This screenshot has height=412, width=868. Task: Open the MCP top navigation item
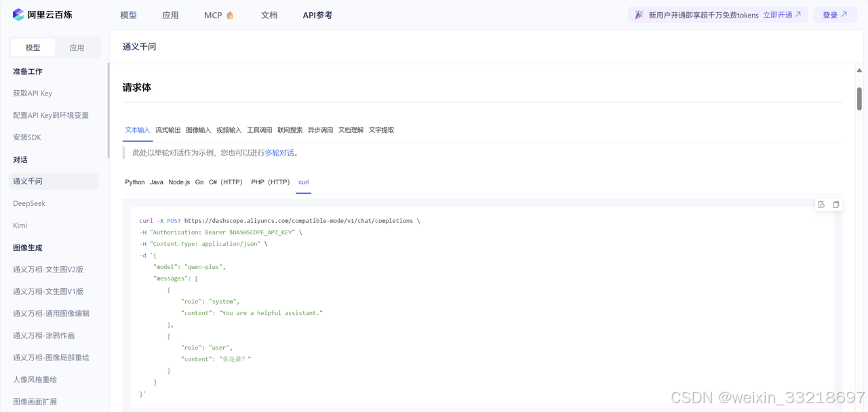(x=213, y=15)
